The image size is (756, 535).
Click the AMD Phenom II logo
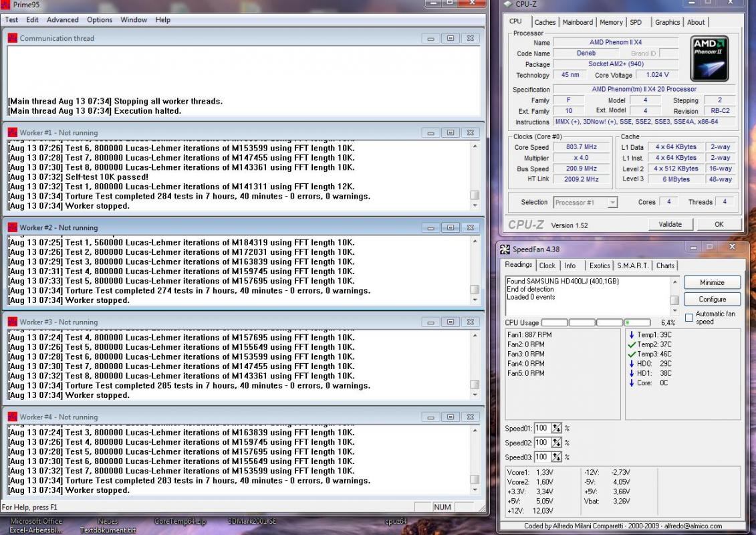coord(709,58)
